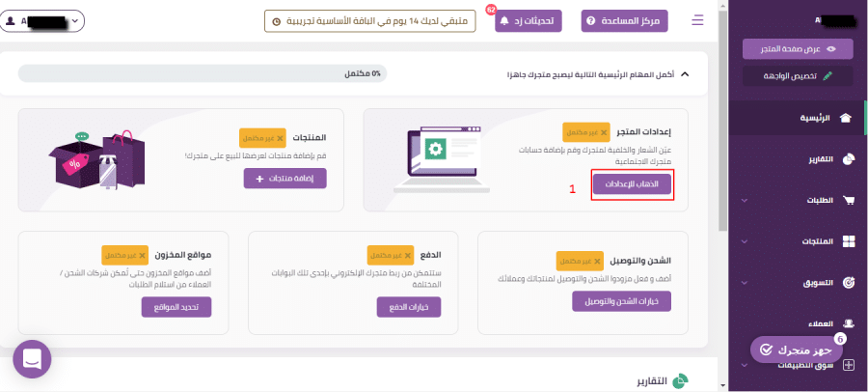This screenshot has width=868, height=392.
Task: Expand the Products submenu arrow in the sidebar
Action: coord(744,241)
